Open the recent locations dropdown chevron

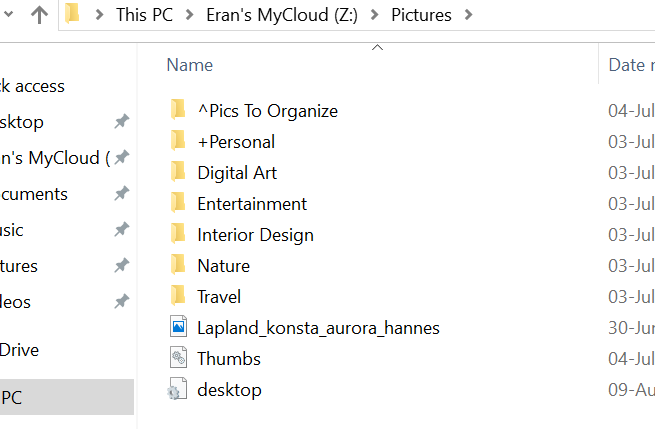8,14
